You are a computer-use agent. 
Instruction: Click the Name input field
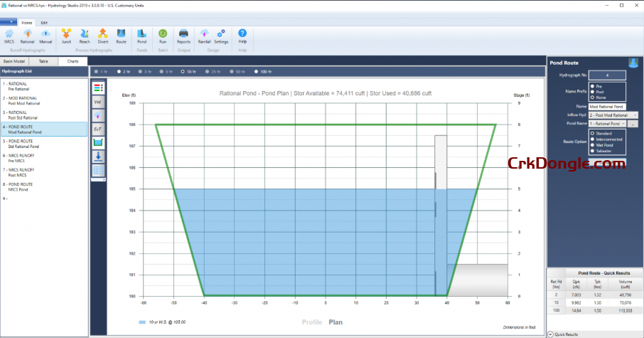click(x=607, y=106)
